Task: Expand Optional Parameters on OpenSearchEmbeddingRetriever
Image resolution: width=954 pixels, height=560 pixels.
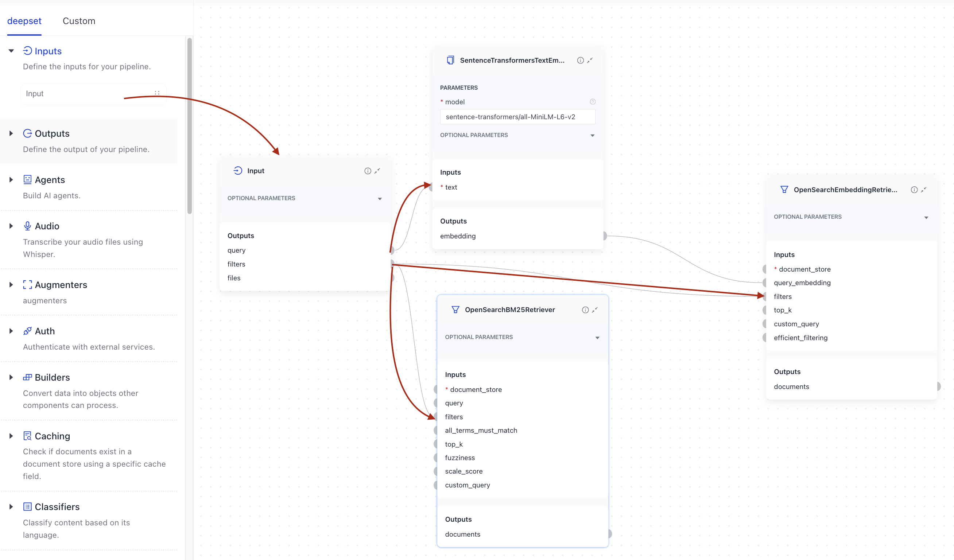Action: 926,217
